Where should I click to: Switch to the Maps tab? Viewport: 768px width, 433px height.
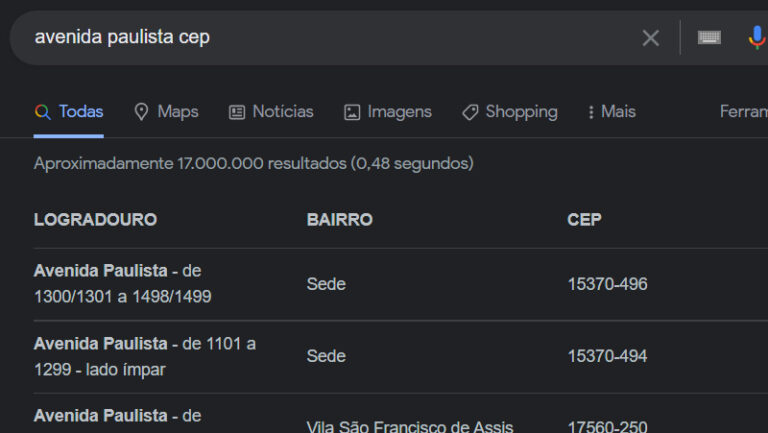click(178, 112)
